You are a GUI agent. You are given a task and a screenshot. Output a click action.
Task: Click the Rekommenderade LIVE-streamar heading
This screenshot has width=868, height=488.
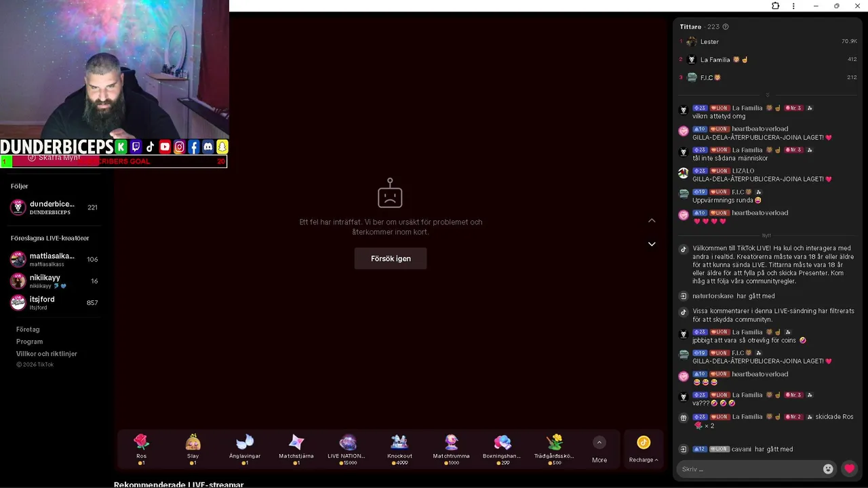point(178,484)
